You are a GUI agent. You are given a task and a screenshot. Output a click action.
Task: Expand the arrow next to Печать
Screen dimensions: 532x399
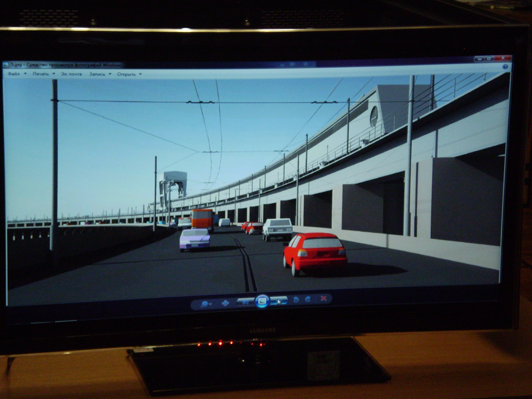pos(54,74)
